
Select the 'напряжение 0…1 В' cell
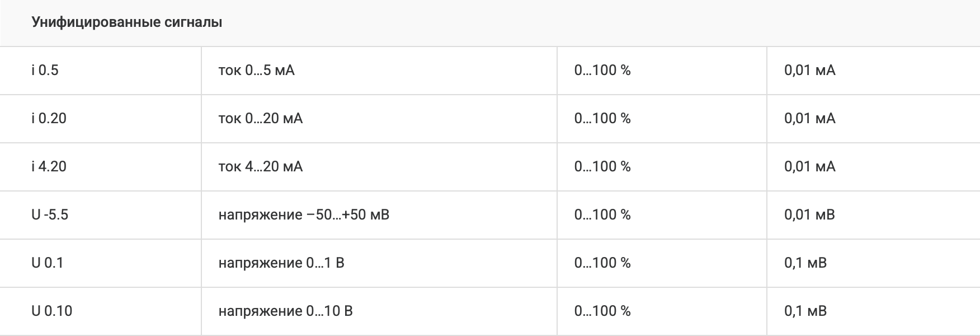(x=281, y=263)
